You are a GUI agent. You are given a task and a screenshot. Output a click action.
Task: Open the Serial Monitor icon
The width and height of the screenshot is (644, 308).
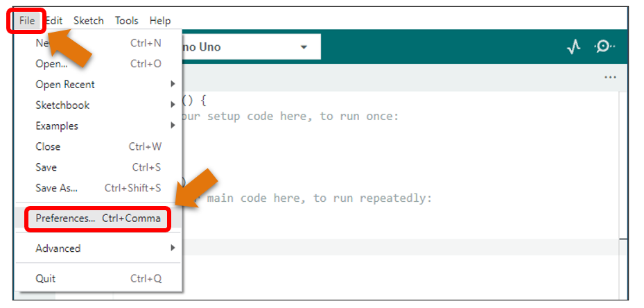click(x=604, y=47)
